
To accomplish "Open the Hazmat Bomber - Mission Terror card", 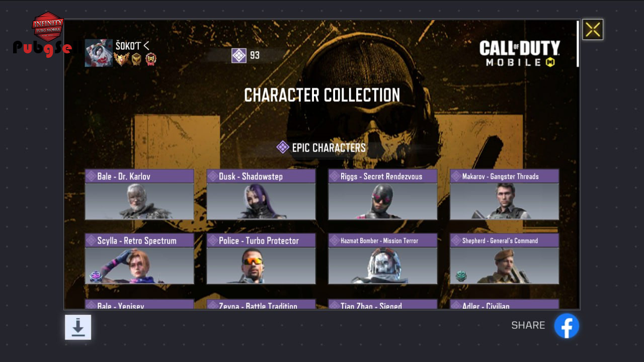I will (x=383, y=259).
